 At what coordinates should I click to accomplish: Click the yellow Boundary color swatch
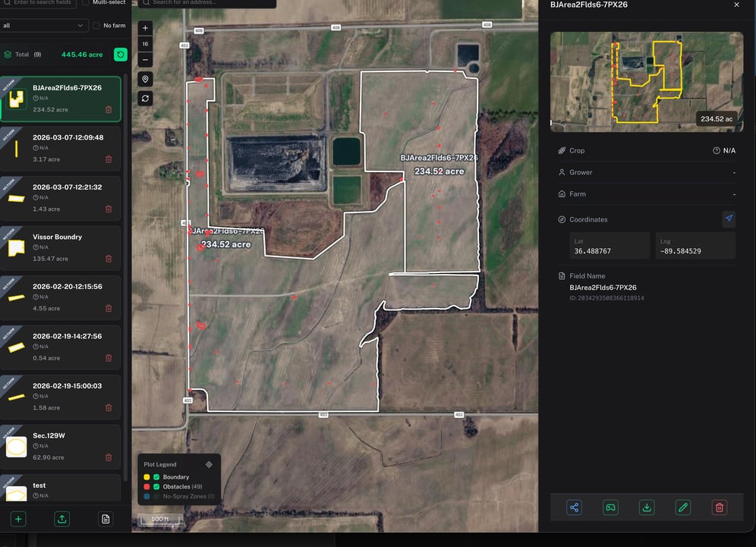(146, 476)
